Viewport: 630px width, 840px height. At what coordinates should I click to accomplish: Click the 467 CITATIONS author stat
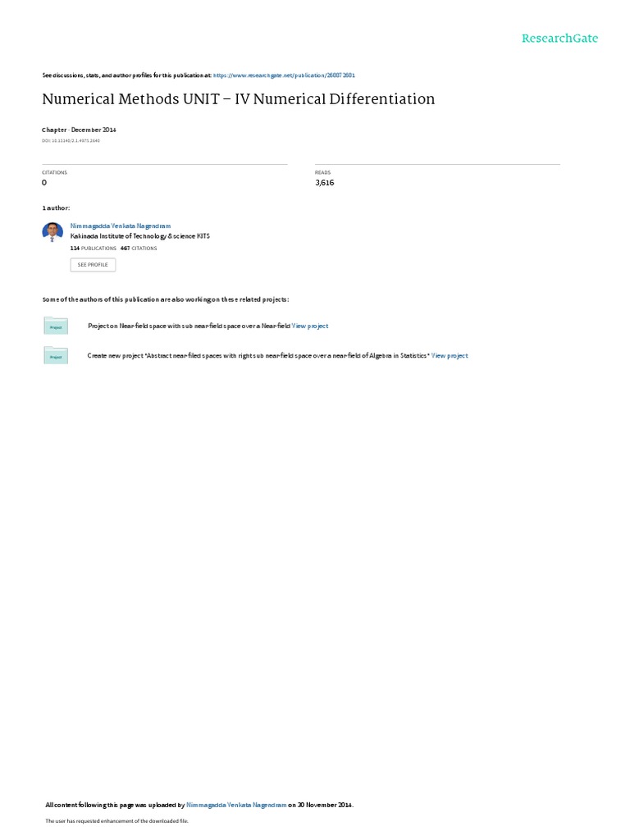[139, 249]
